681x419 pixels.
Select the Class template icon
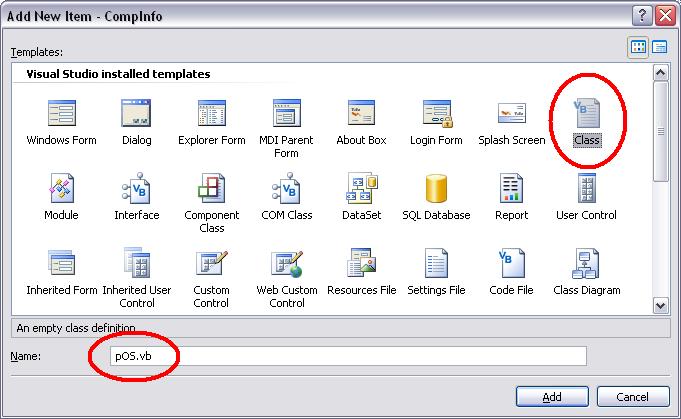(x=587, y=114)
